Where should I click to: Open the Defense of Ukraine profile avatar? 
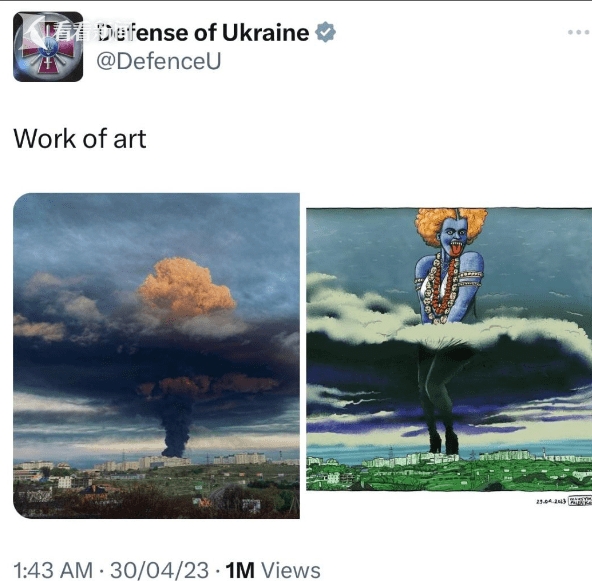(x=48, y=46)
